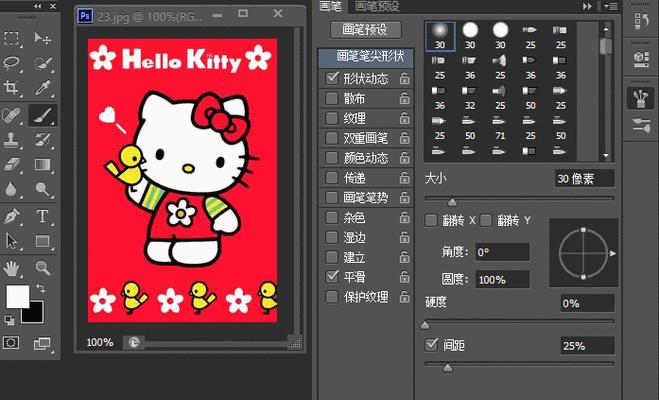Open 3D panel icon in right dock
Image resolution: width=659 pixels, height=400 pixels.
(x=641, y=60)
